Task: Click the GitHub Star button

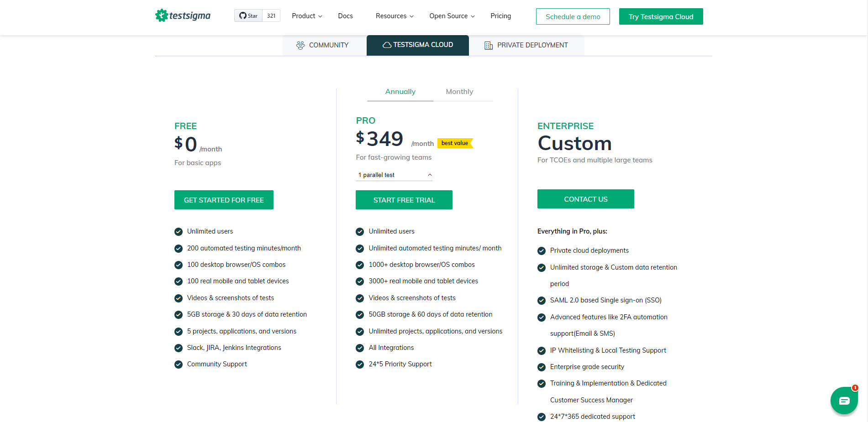Action: [248, 16]
